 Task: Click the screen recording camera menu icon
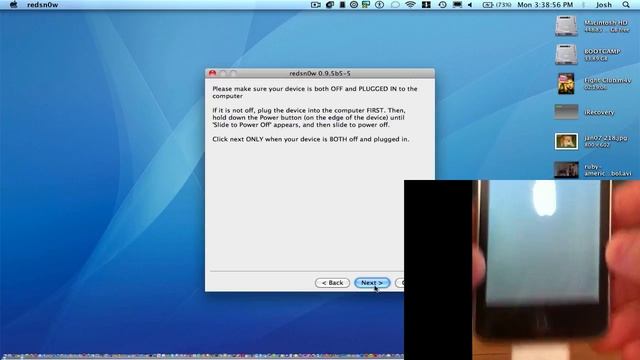[x=316, y=5]
